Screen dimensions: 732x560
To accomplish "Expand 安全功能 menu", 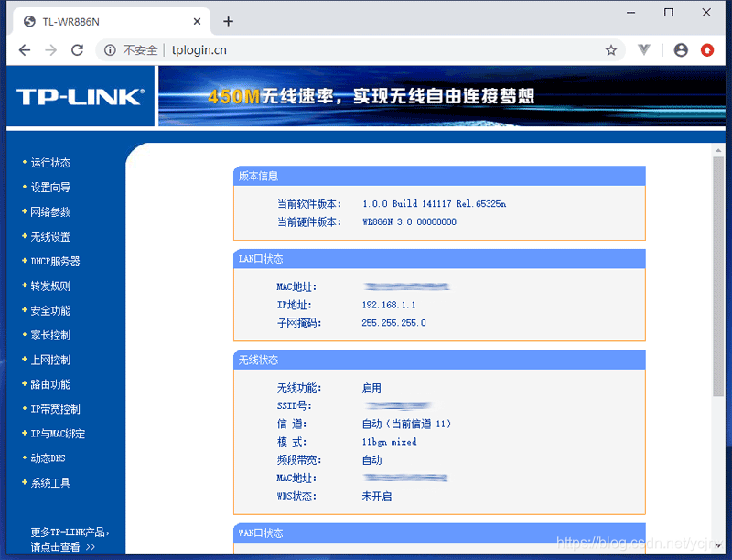I will pos(50,310).
